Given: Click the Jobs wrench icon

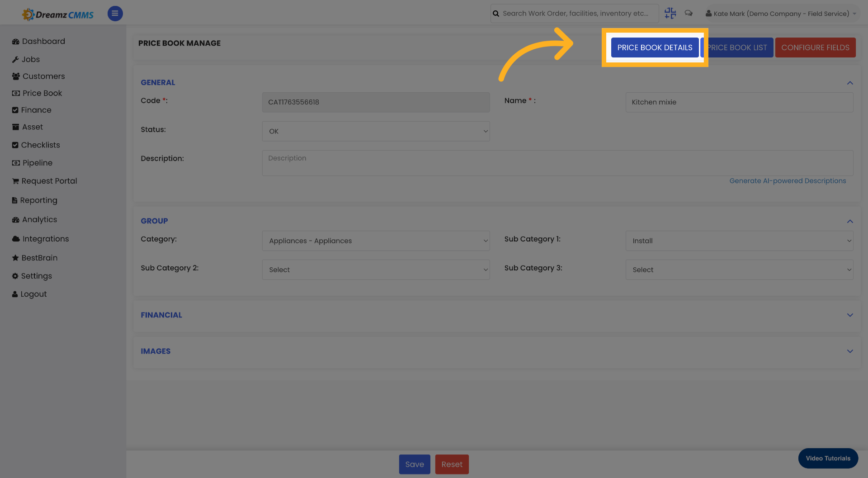Looking at the screenshot, I should click(x=15, y=60).
